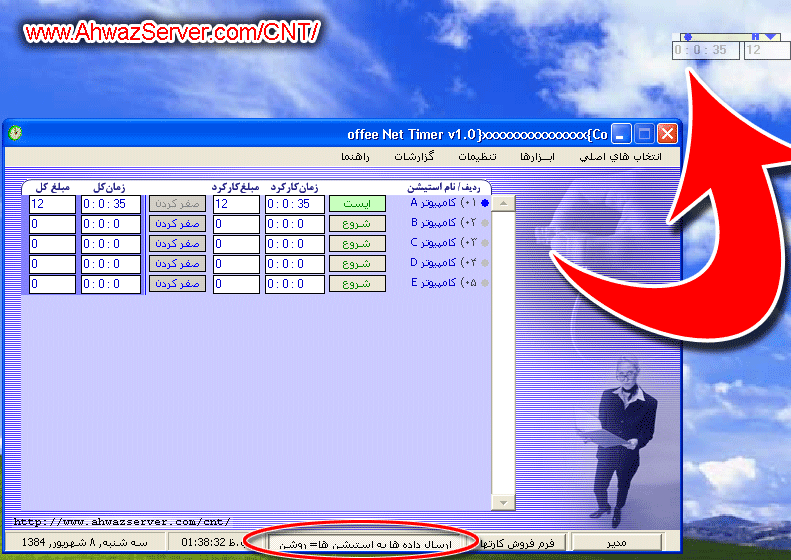
Task: Click the رديف / نام استيشن column header
Action: click(x=443, y=187)
